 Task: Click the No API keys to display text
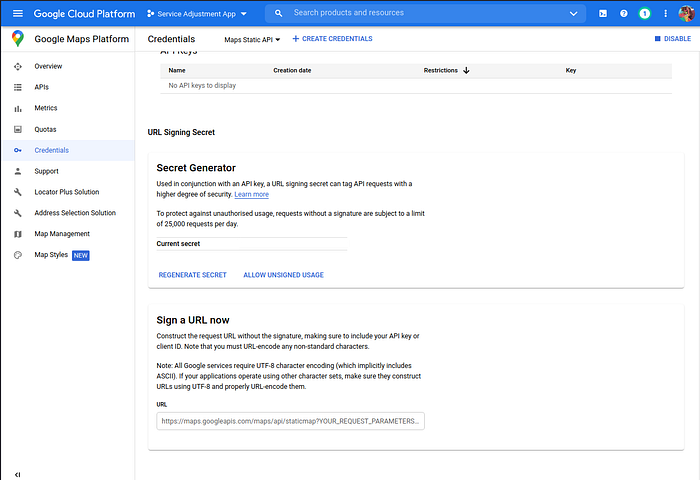coord(202,86)
